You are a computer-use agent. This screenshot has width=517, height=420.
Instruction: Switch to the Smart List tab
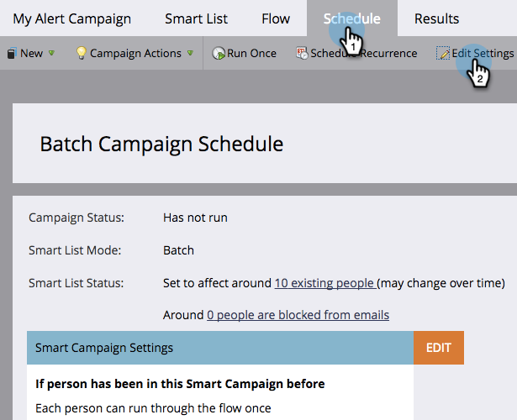pyautogui.click(x=196, y=18)
